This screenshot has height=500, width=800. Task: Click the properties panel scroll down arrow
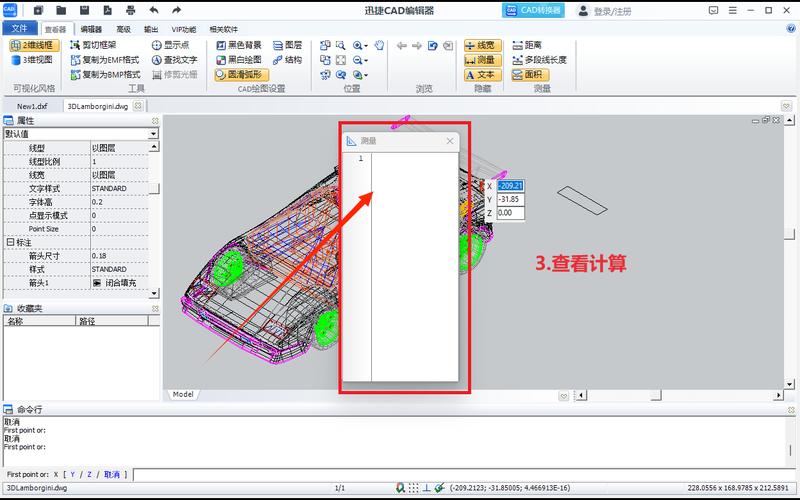tap(154, 293)
